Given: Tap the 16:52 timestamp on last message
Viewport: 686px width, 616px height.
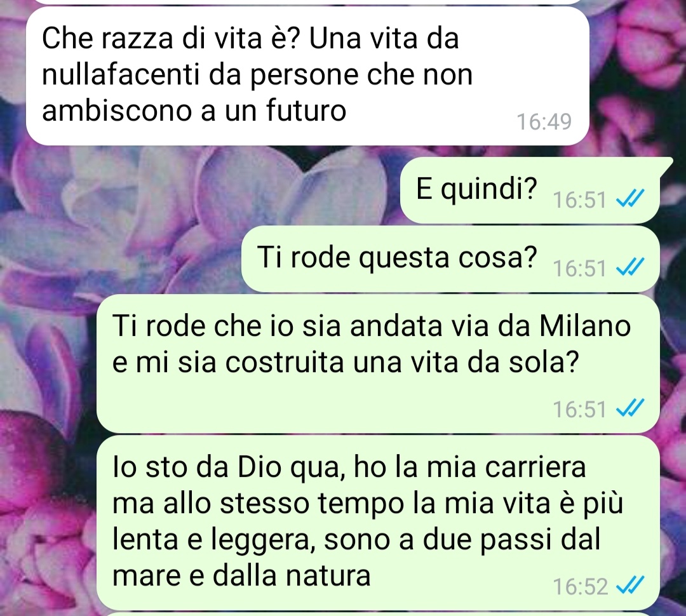Looking at the screenshot, I should (x=580, y=587).
